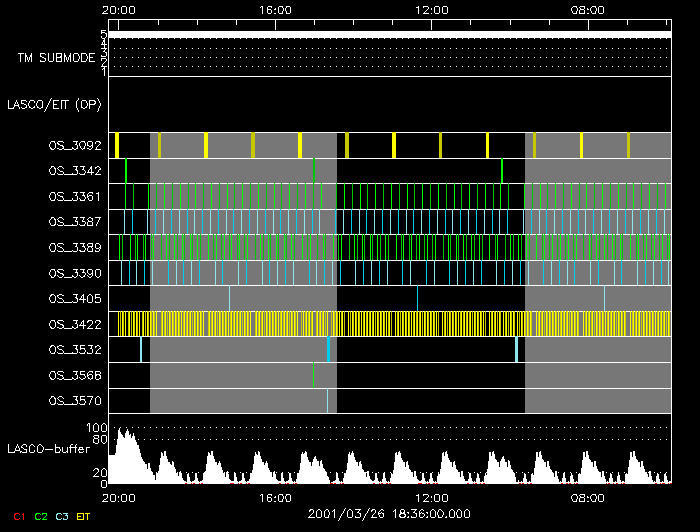Select the OS_3422 row label
Viewport: 700px width, 532px height.
point(74,324)
